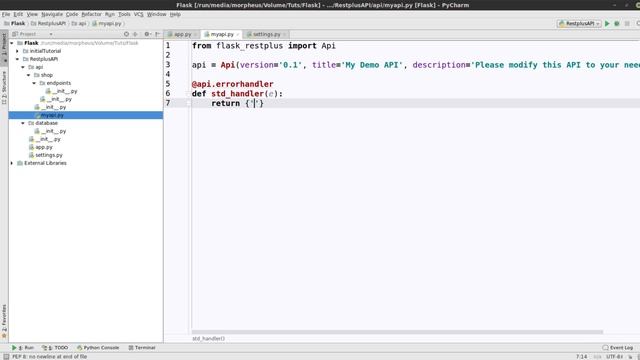
Task: Collapse the Flask project root node
Action: (12, 43)
